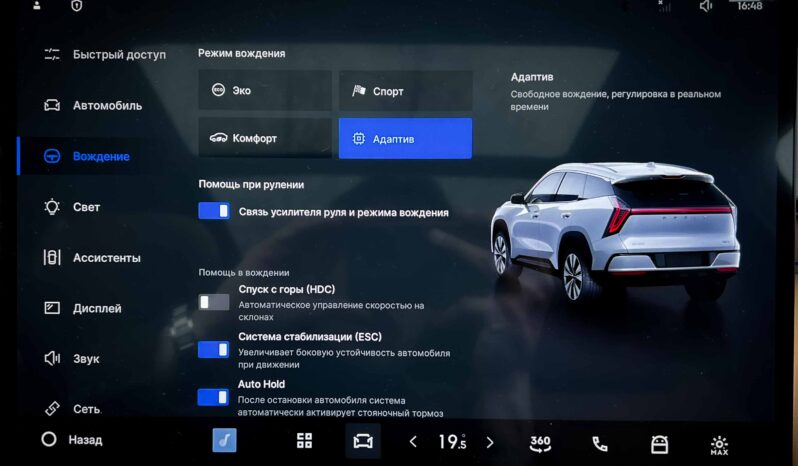This screenshot has height=466, width=798.
Task: Tap the white SUV car image
Action: tap(615, 231)
